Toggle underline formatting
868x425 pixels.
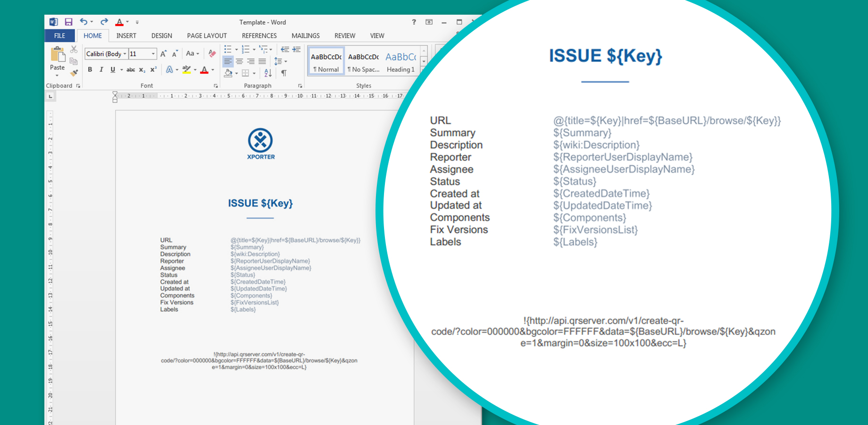point(113,70)
